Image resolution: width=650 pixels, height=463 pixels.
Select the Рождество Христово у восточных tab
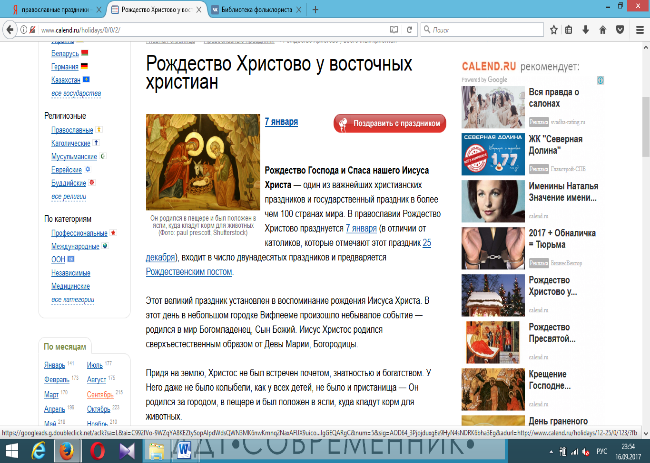[x=156, y=10]
